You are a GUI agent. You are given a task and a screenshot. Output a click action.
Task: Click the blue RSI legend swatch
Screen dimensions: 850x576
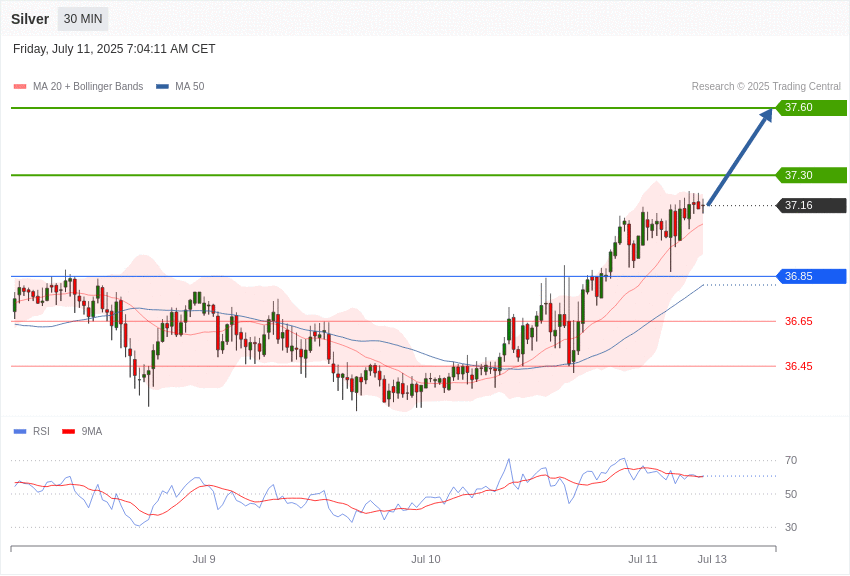(20, 431)
